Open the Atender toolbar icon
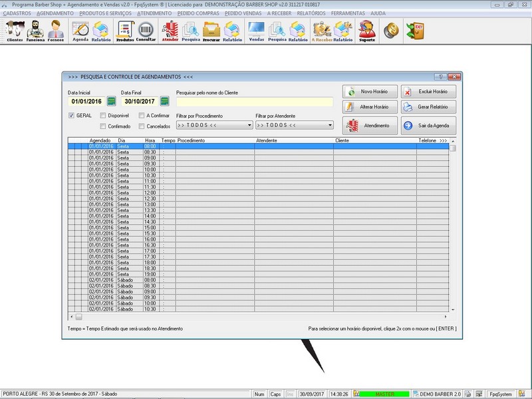This screenshot has height=399, width=532. (170, 31)
